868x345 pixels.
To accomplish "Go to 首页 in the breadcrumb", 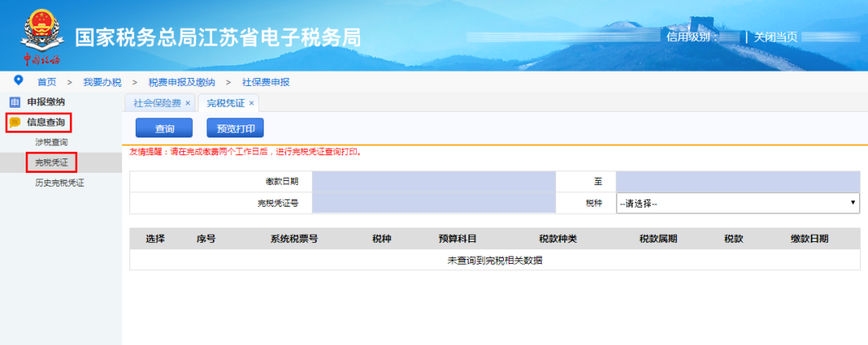I will pyautogui.click(x=47, y=83).
